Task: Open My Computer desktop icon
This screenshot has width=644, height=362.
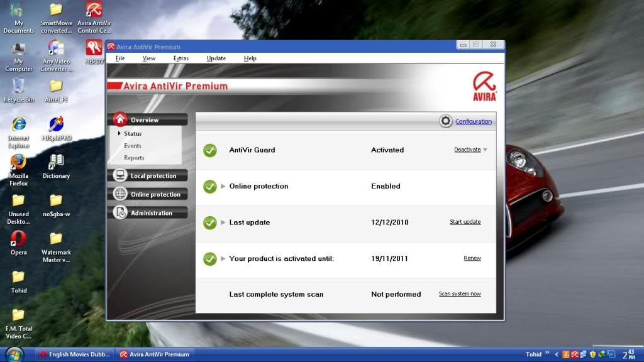Action: pos(18,57)
